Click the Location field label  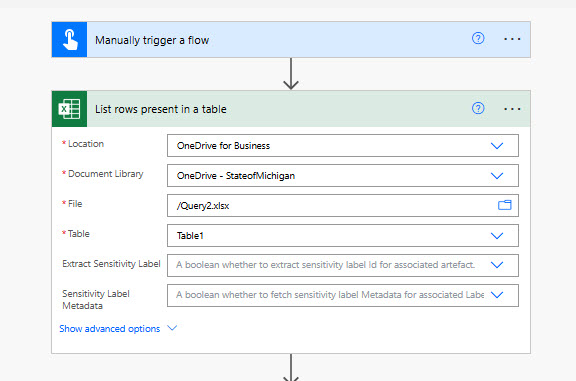[86, 144]
